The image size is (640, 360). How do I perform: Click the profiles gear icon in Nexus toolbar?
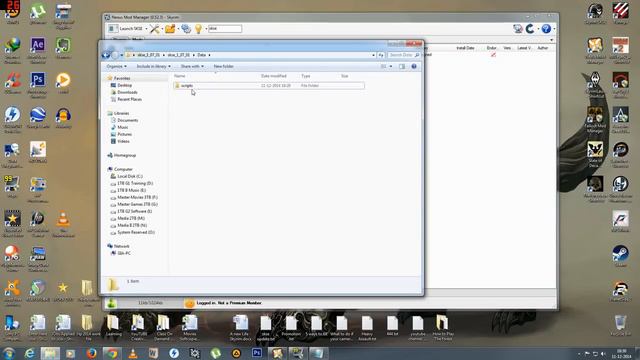(186, 29)
